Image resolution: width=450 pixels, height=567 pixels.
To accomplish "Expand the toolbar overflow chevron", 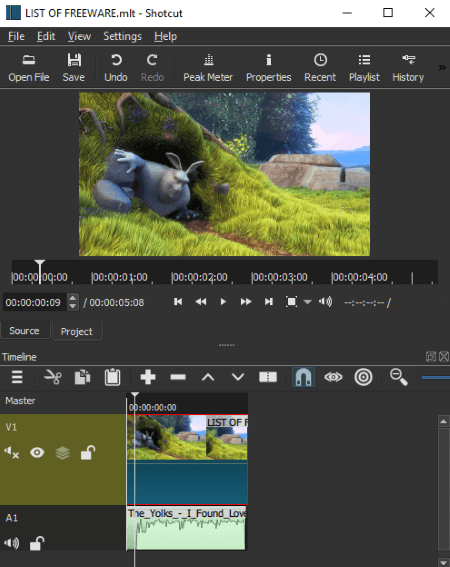I will (442, 67).
